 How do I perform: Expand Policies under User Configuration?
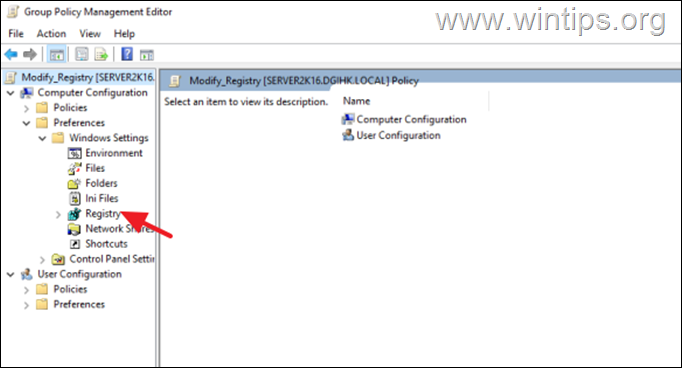[27, 290]
